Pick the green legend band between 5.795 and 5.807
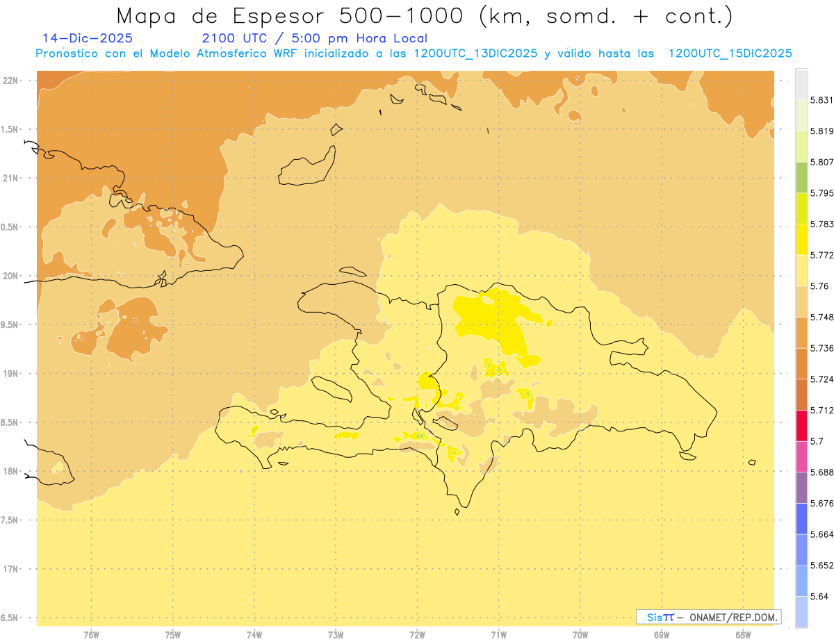Viewport: 834px width, 644px height. coord(801,177)
